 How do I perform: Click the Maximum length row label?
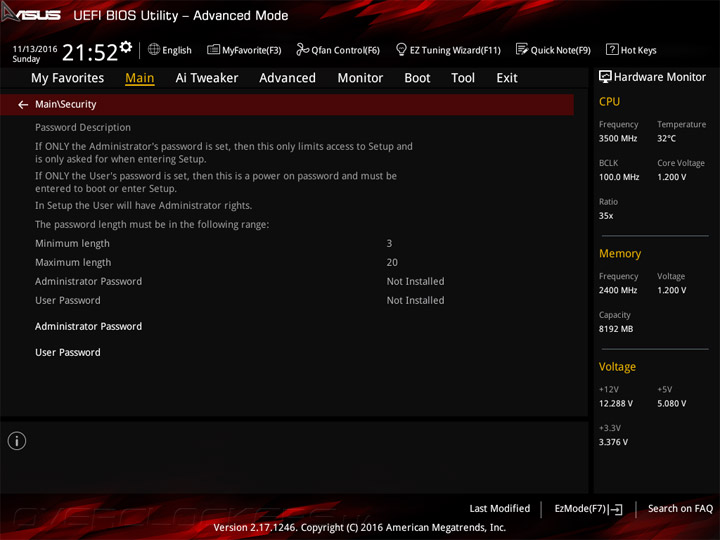point(73,263)
